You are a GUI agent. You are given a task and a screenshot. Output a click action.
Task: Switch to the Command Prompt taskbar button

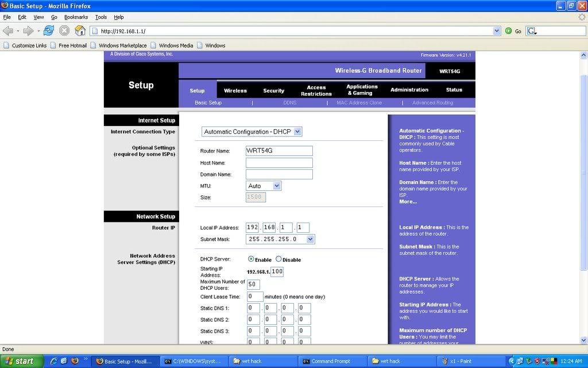click(331, 361)
